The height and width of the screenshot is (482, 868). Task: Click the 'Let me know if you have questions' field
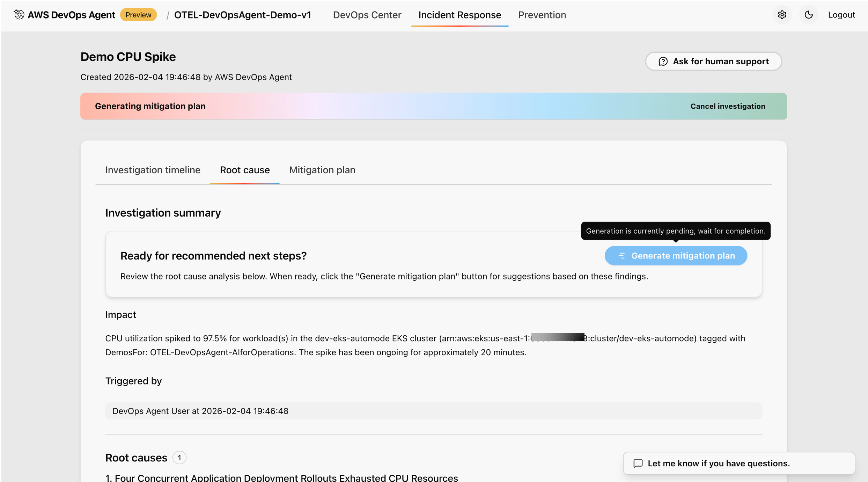[x=738, y=463]
